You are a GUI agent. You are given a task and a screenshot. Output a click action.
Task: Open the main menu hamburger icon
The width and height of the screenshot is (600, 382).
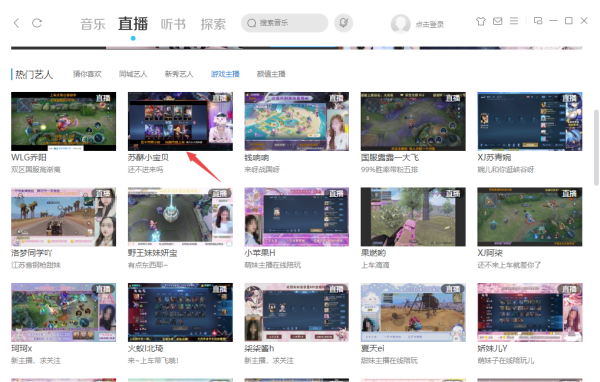[514, 21]
